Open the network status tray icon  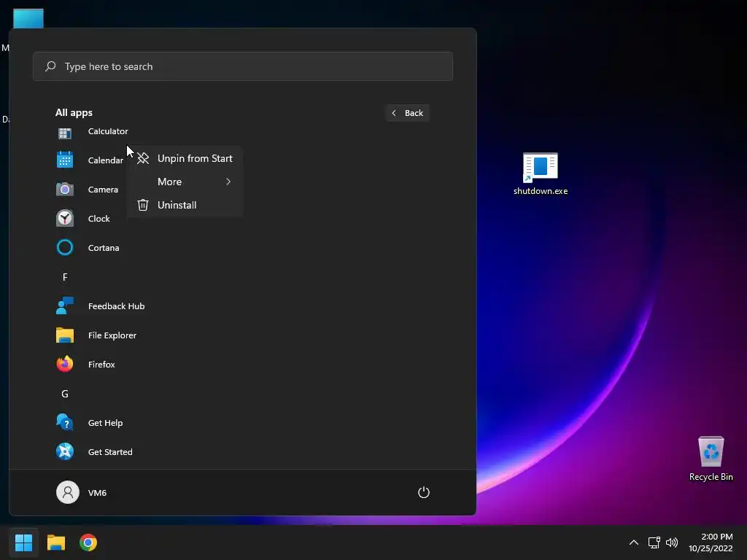click(654, 542)
